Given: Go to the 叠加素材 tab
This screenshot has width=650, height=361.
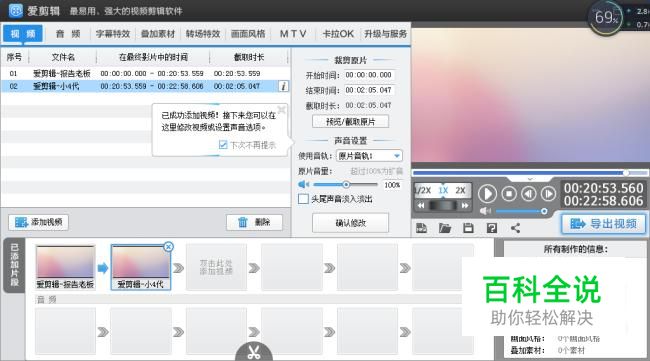Looking at the screenshot, I should coord(158,34).
